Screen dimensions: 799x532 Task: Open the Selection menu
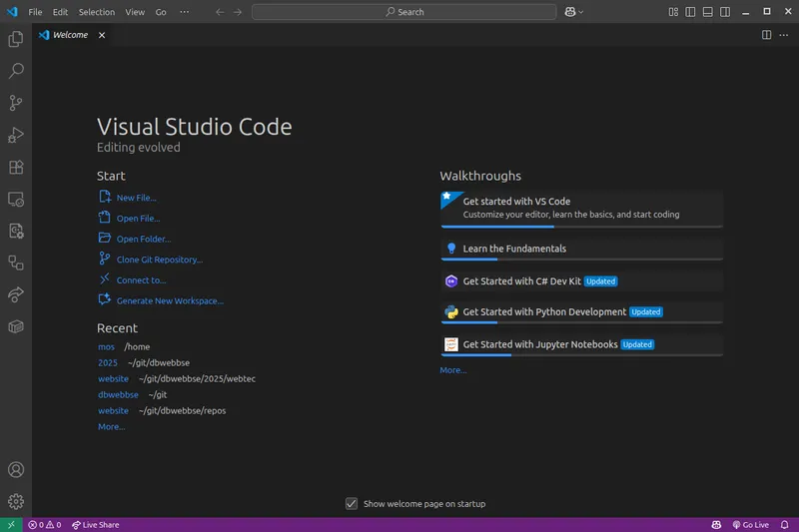click(x=96, y=12)
